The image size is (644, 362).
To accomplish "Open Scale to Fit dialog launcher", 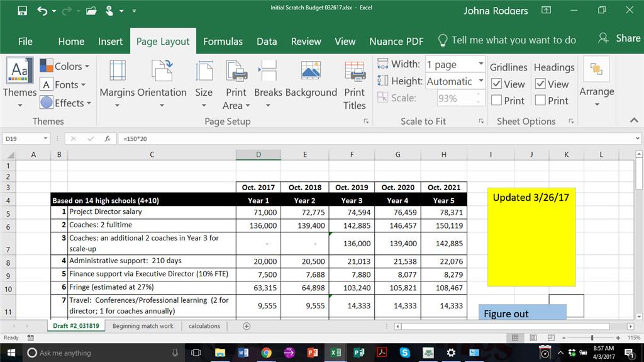I will (x=481, y=122).
